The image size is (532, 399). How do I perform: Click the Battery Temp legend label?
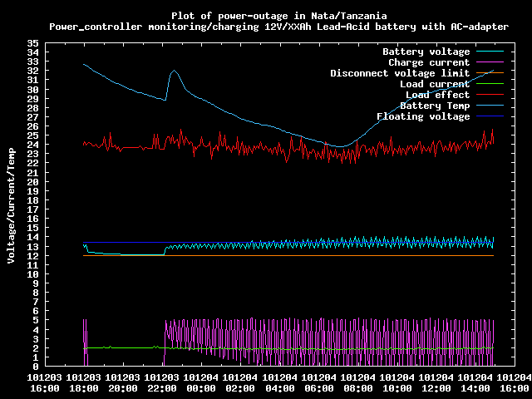(434, 106)
